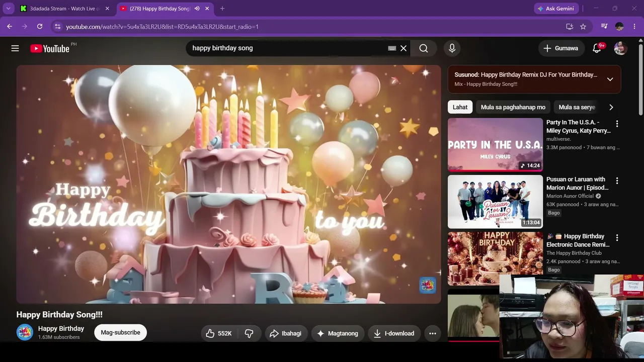
Task: Open the Happy Birthday channel avatar
Action: pos(25,332)
